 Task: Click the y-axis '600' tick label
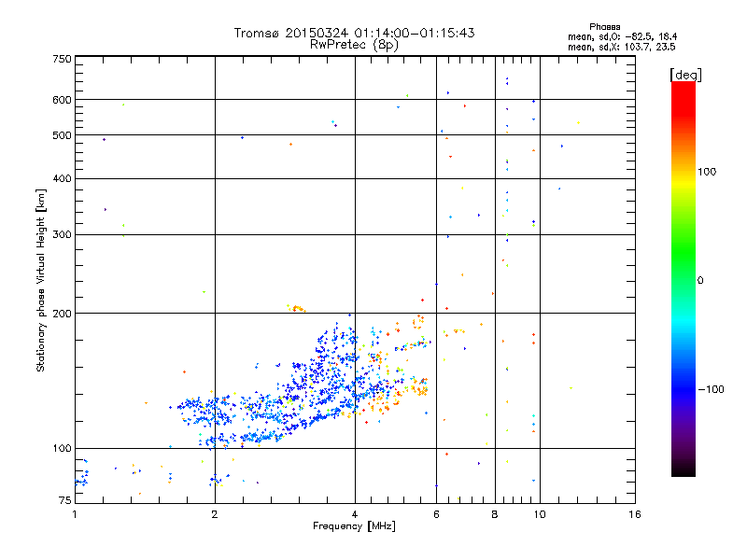63,100
